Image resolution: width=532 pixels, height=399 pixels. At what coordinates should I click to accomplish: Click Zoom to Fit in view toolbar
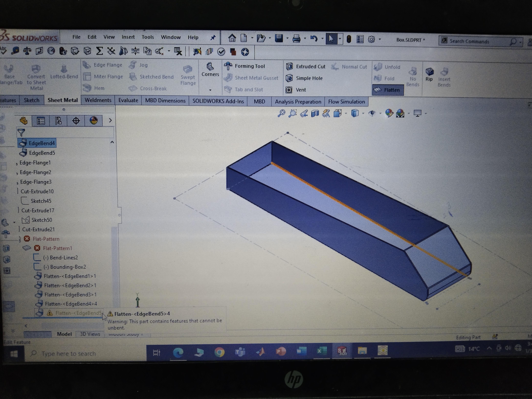pyautogui.click(x=281, y=113)
